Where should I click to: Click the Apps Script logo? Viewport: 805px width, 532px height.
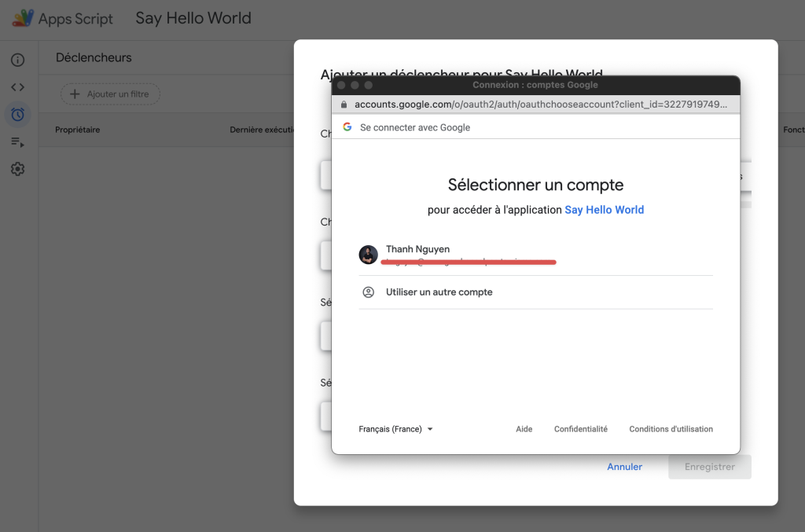(23, 18)
